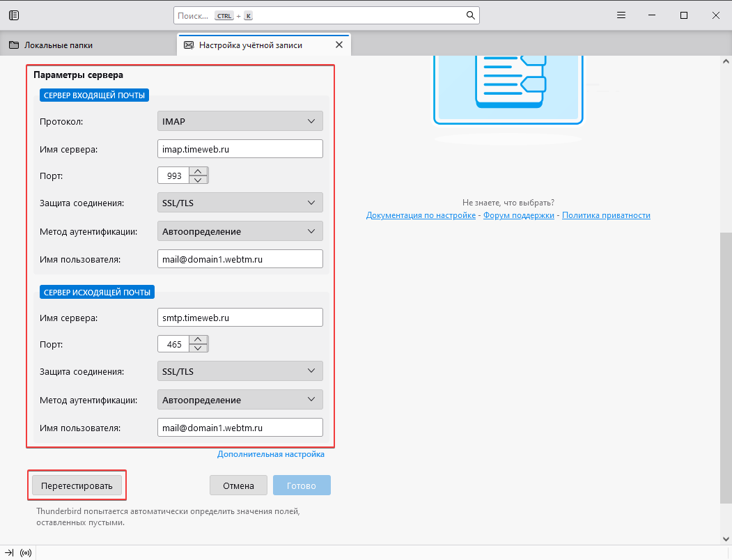Click the СЕРВЕР ИСХОДЯЩЕЙ ПОЧТЫ heading
The image size is (732, 560).
[97, 293]
